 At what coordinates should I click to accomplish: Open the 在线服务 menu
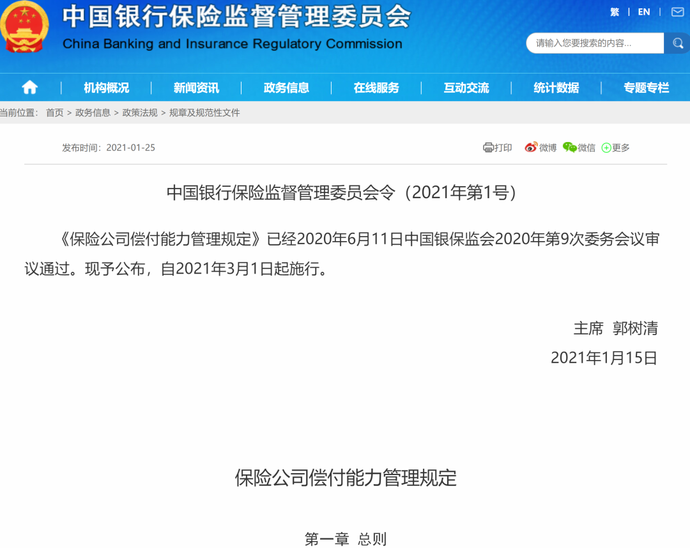point(376,88)
